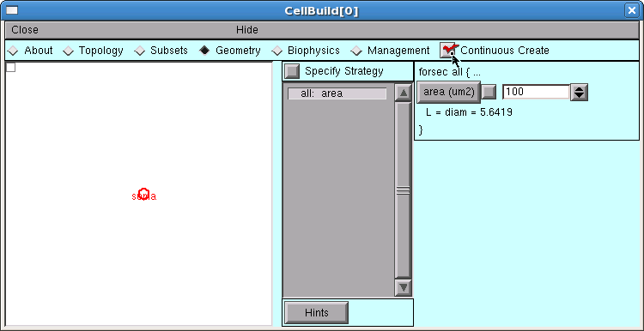Click the scrollbar down arrow
644x331 pixels.
[x=403, y=287]
